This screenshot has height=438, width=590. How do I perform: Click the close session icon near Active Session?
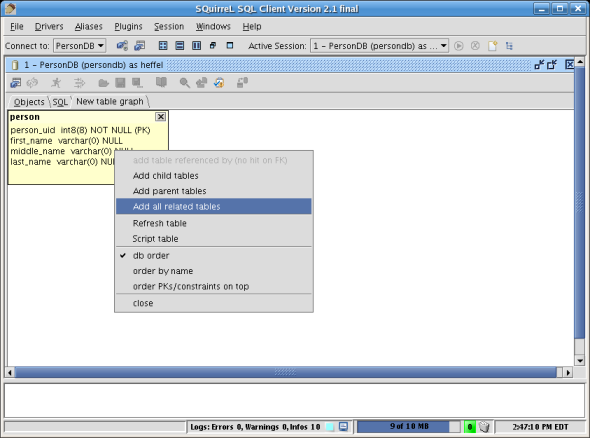[x=475, y=46]
